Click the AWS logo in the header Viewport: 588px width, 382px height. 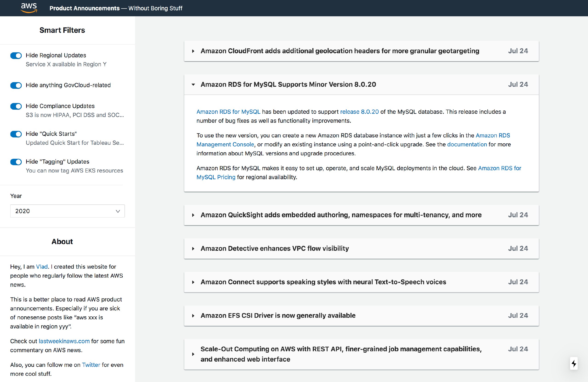coord(29,8)
